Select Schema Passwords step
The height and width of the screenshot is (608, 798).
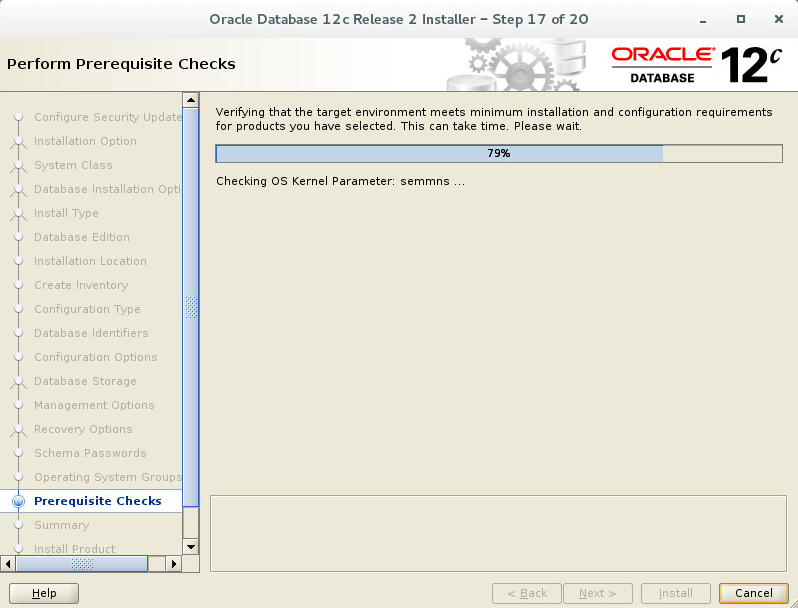(x=90, y=453)
